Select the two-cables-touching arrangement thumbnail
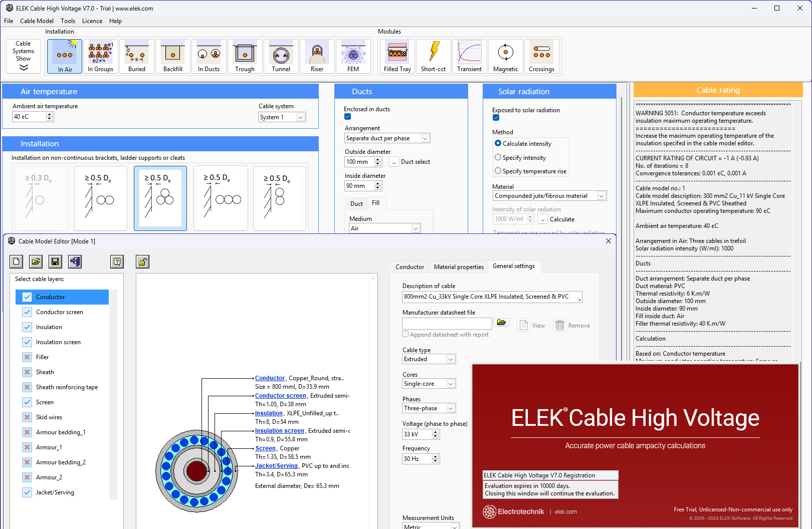The width and height of the screenshot is (812, 529). tap(100, 198)
